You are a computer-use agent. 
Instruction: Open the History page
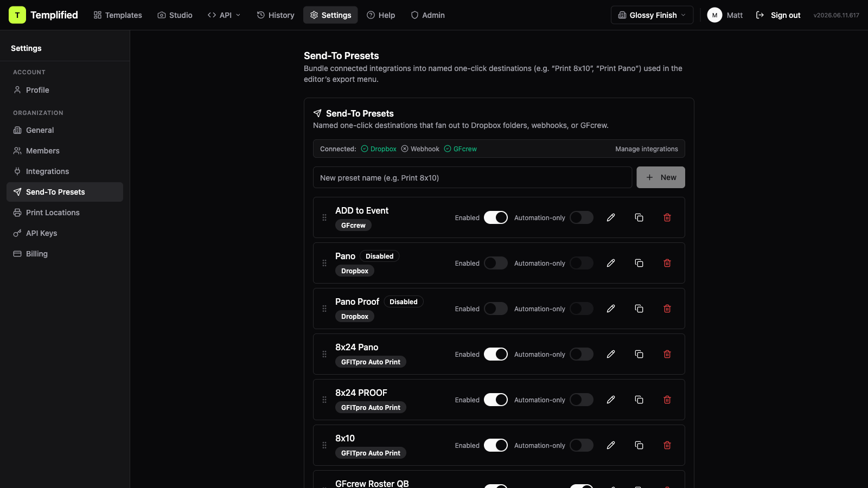click(x=276, y=15)
